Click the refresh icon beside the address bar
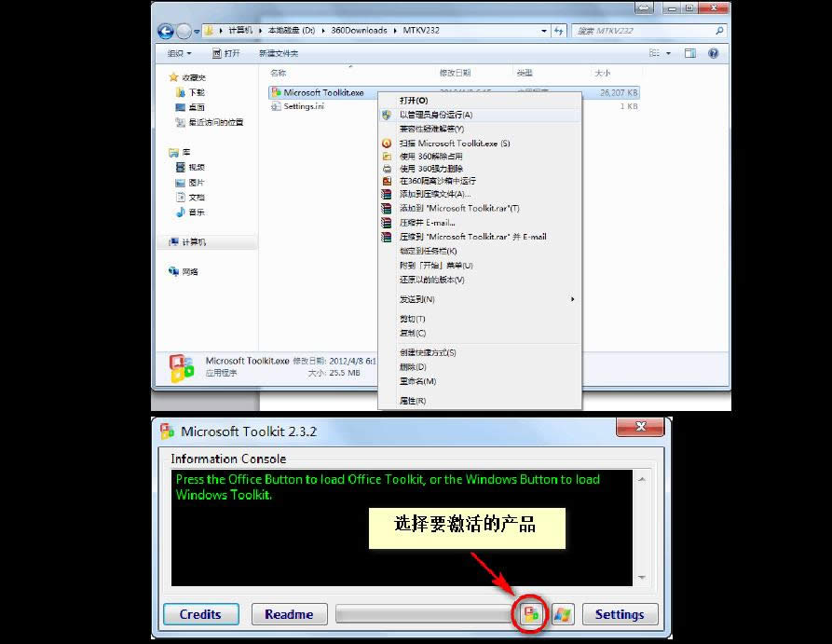 tap(558, 30)
